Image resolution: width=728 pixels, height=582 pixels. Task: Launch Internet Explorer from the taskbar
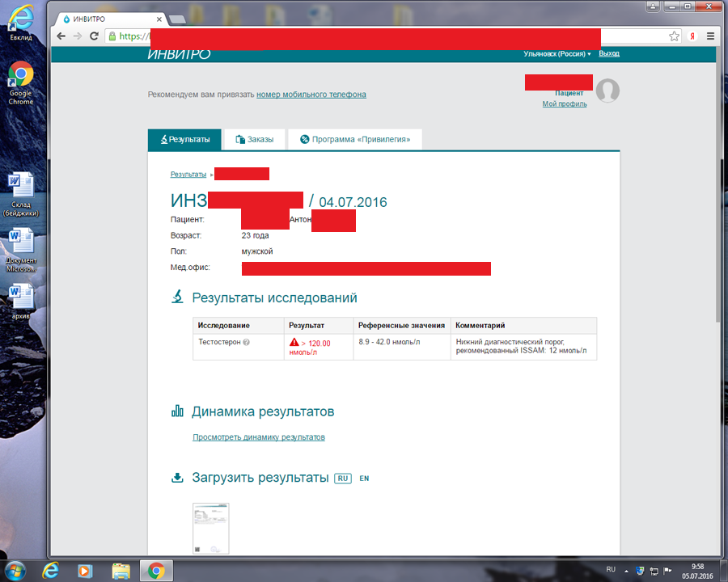pos(50,571)
